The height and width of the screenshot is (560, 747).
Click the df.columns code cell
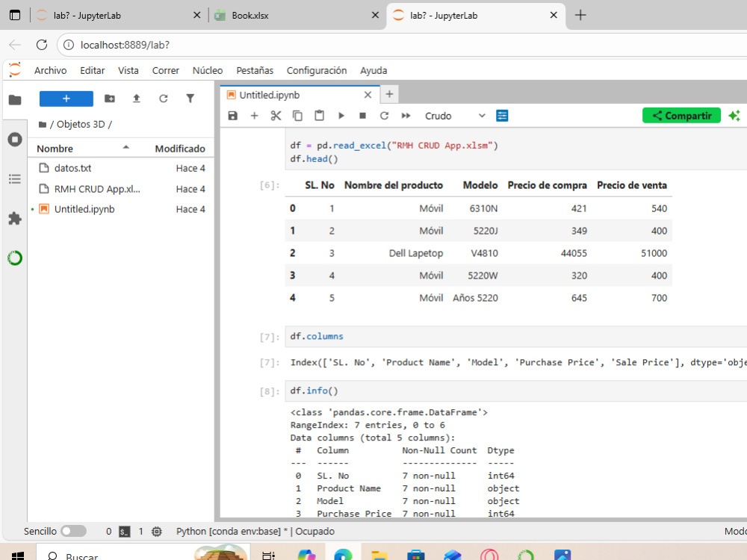[x=516, y=336]
